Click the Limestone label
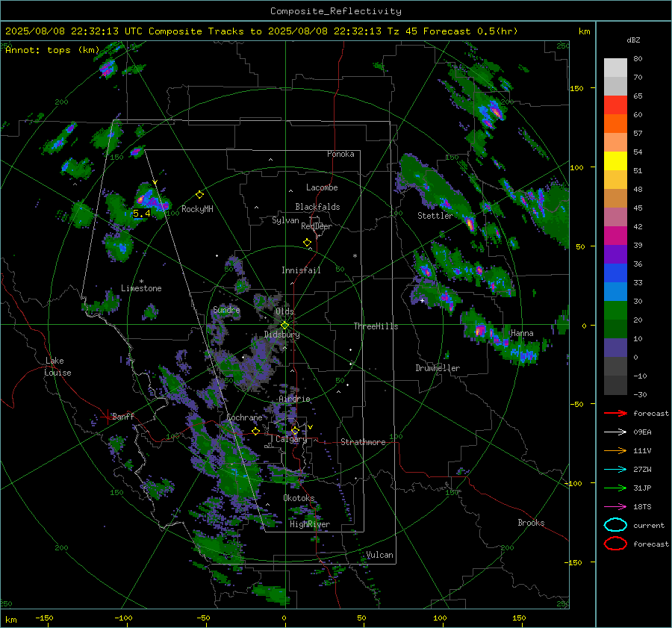The width and height of the screenshot is (672, 628). point(141,288)
